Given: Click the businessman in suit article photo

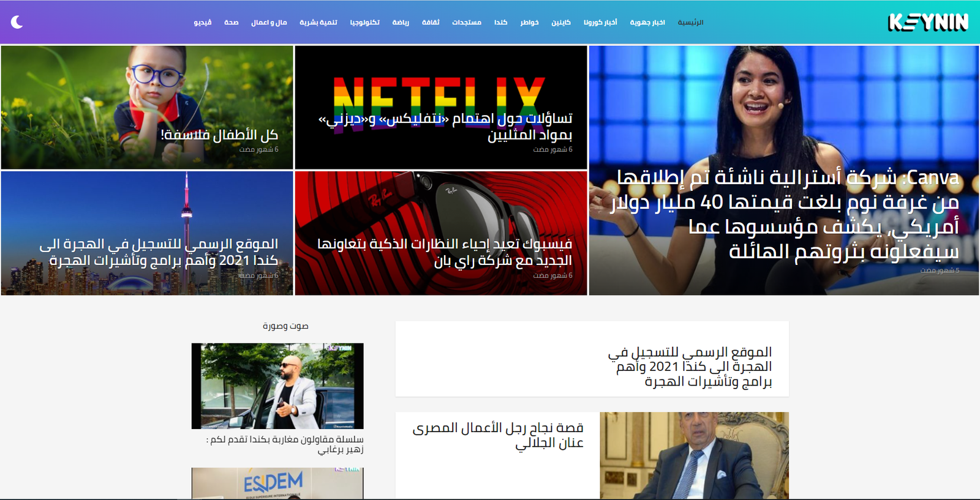Looking at the screenshot, I should click(x=694, y=456).
